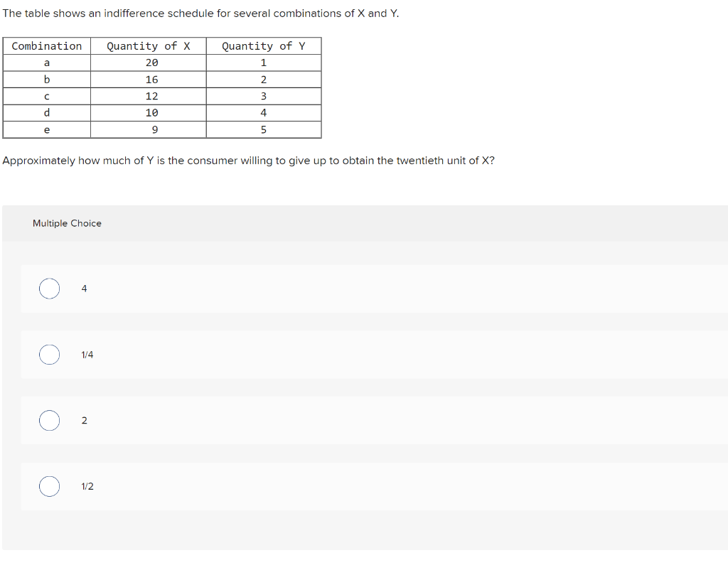728x575 pixels.
Task: Click combination row c
Action: 47,96
